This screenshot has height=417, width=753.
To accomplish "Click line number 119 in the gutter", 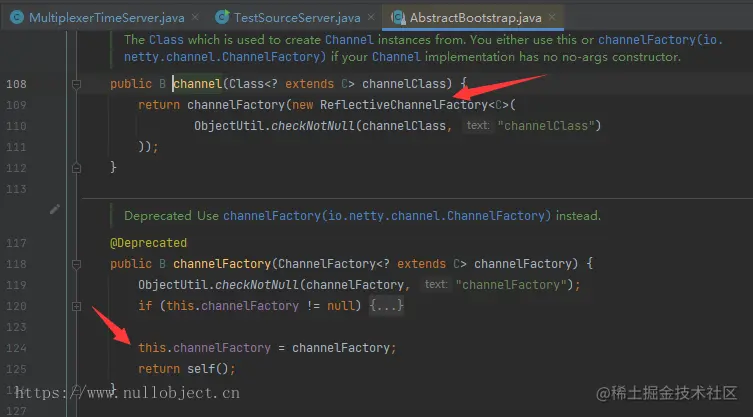I will (16, 285).
